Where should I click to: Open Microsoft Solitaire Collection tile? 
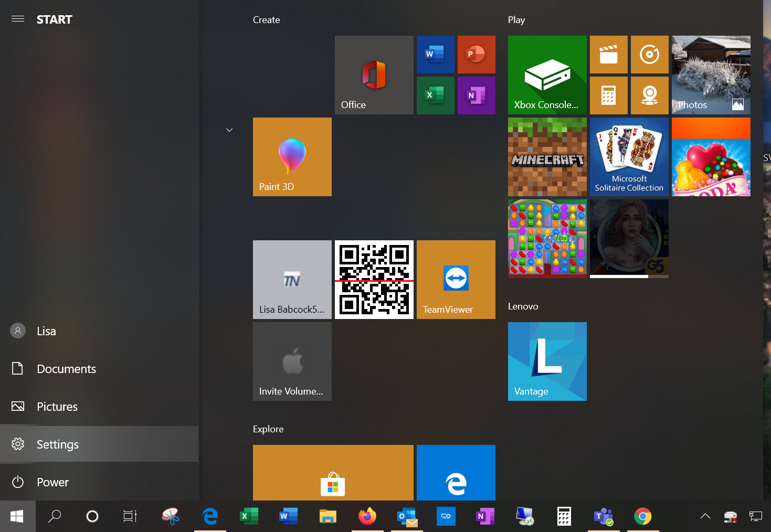(629, 157)
